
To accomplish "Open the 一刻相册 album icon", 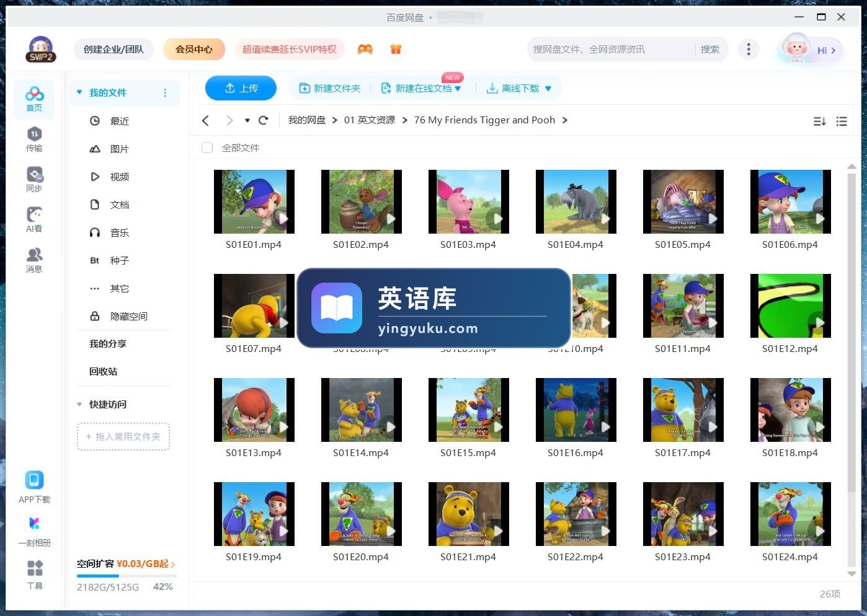I will (34, 531).
